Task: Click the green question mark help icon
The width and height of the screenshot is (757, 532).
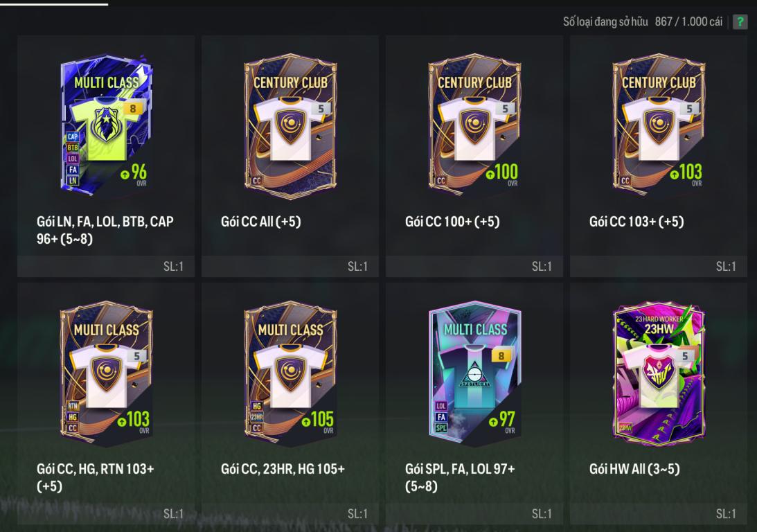Action: click(740, 21)
